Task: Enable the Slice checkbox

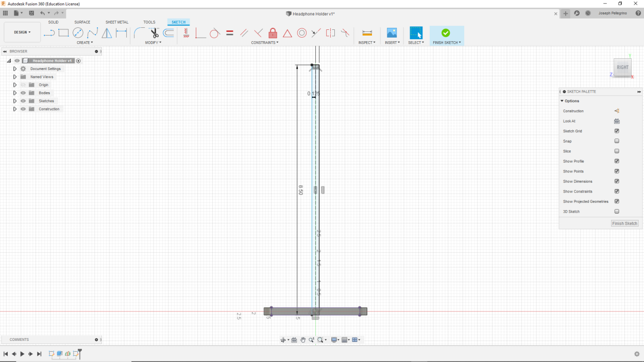Action: tap(617, 151)
